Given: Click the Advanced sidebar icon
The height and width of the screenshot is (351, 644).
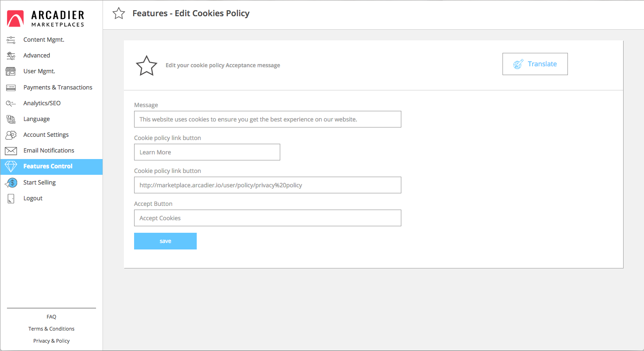Looking at the screenshot, I should coord(11,56).
